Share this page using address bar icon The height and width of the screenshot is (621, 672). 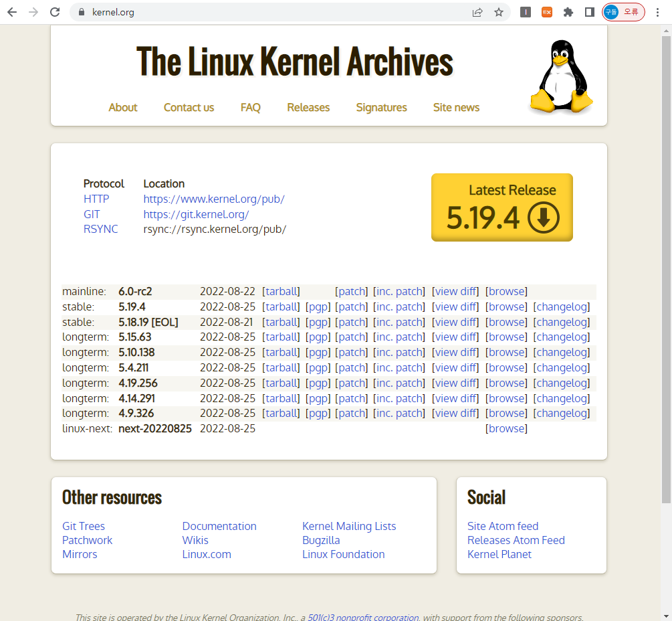(x=477, y=12)
